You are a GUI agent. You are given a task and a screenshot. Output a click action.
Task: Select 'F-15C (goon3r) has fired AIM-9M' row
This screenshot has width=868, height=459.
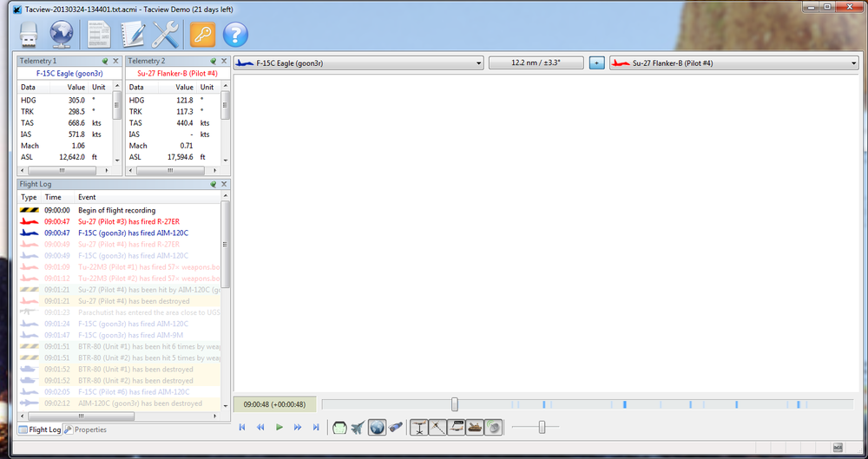119,335
